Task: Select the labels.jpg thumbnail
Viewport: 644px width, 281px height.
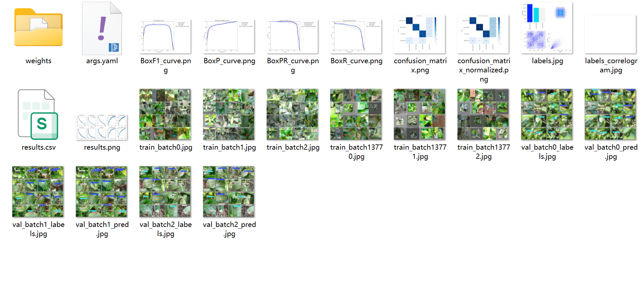Action: pyautogui.click(x=547, y=28)
